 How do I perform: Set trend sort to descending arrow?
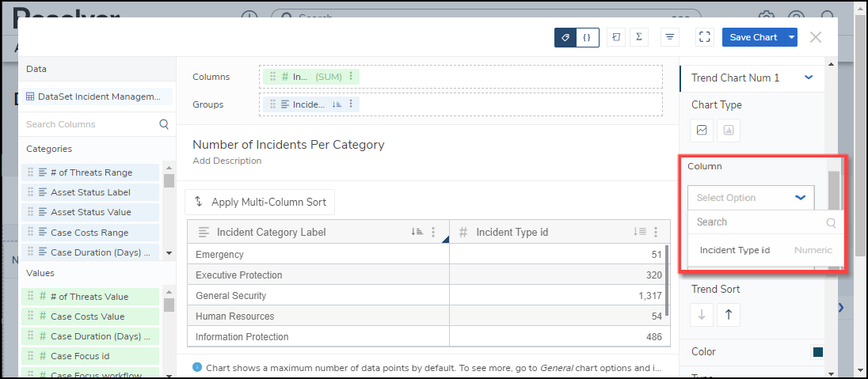702,314
